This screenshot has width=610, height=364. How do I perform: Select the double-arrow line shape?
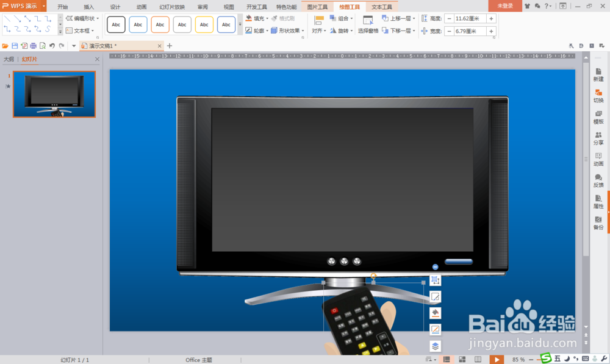(27, 19)
